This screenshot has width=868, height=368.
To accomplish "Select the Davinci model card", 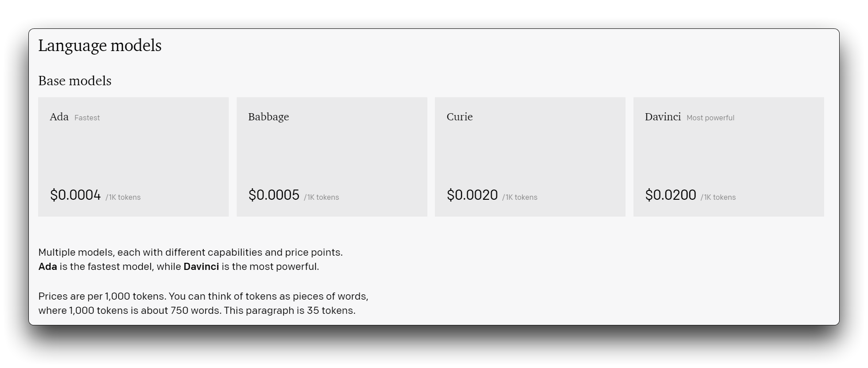I will click(729, 157).
